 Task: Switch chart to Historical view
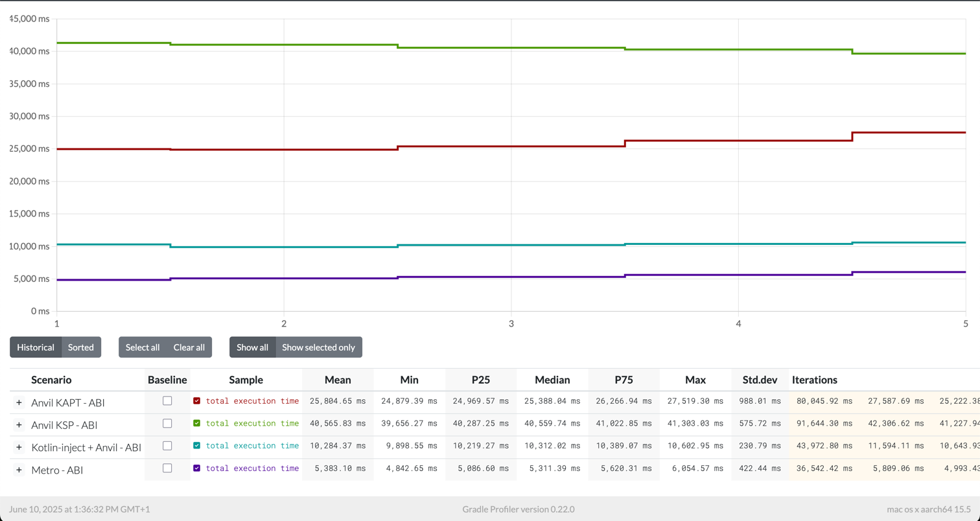36,347
